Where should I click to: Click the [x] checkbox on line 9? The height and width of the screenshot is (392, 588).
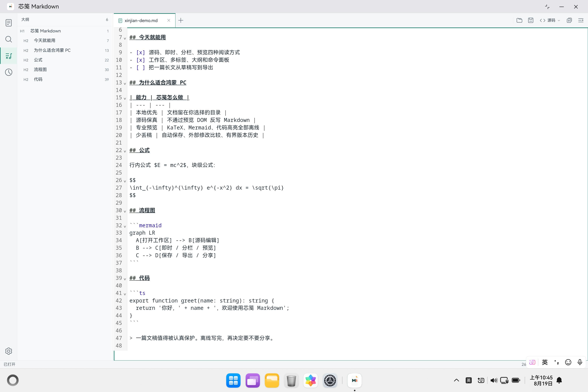pos(141,52)
